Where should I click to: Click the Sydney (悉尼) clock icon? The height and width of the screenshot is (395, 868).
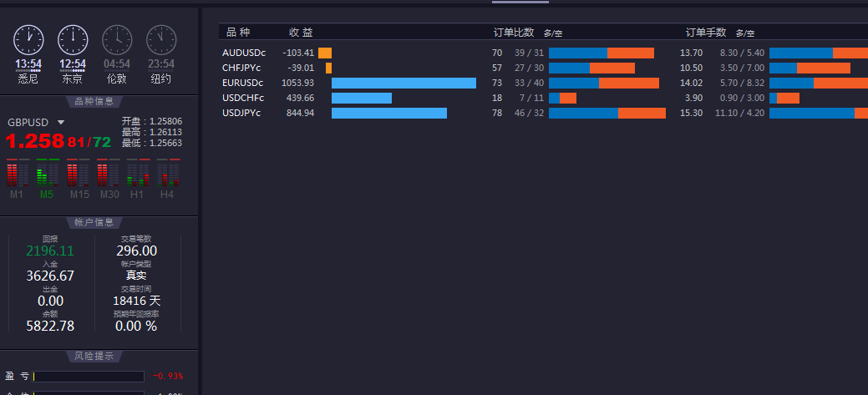click(28, 40)
